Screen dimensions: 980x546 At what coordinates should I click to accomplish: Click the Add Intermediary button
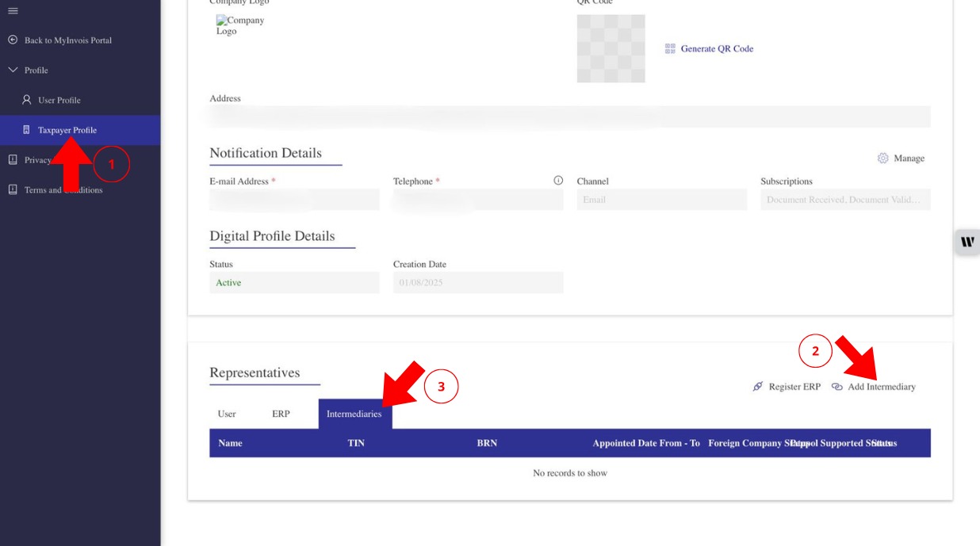[x=874, y=387]
